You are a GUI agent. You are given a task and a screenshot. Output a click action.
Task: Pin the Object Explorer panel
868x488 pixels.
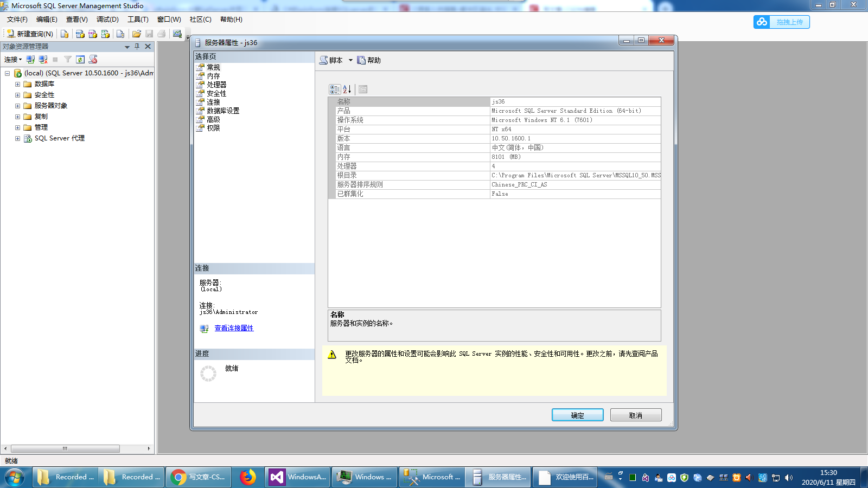pyautogui.click(x=137, y=46)
